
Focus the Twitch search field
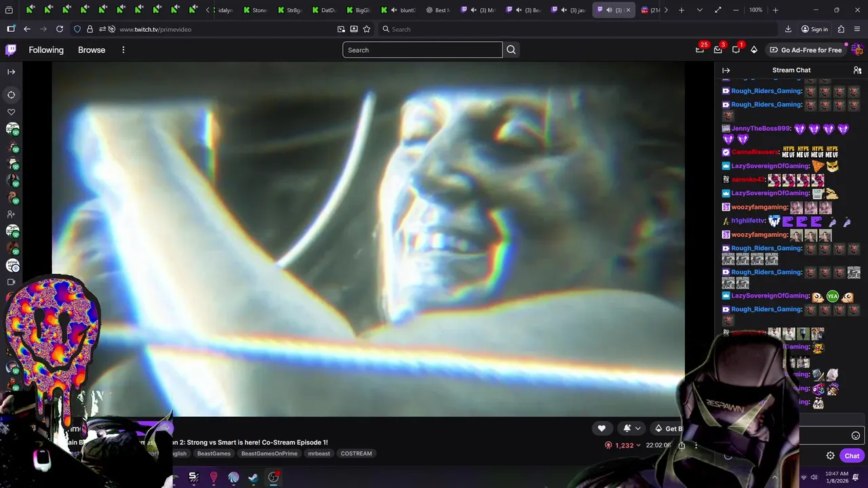422,49
